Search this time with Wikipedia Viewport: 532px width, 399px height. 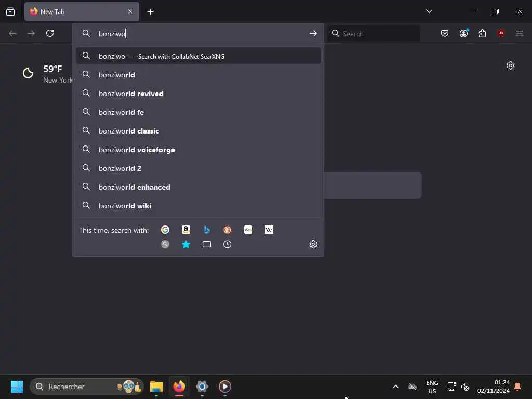click(x=269, y=230)
